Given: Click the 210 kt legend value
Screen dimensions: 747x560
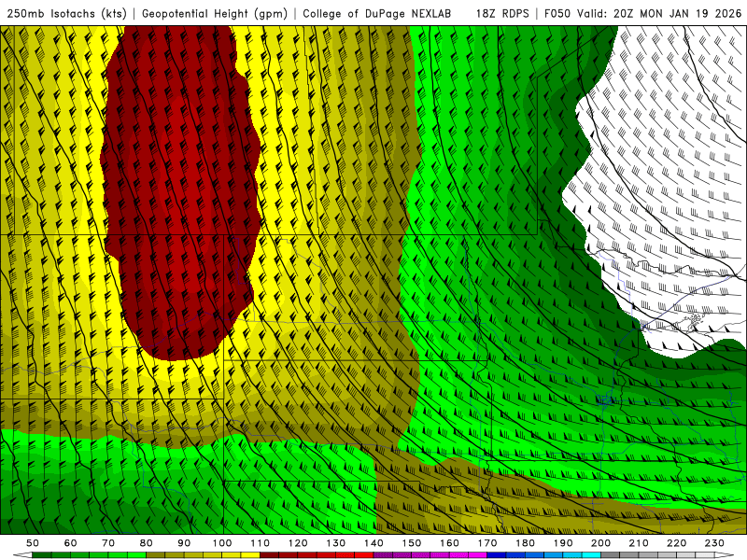Looking at the screenshot, I should 639,543.
